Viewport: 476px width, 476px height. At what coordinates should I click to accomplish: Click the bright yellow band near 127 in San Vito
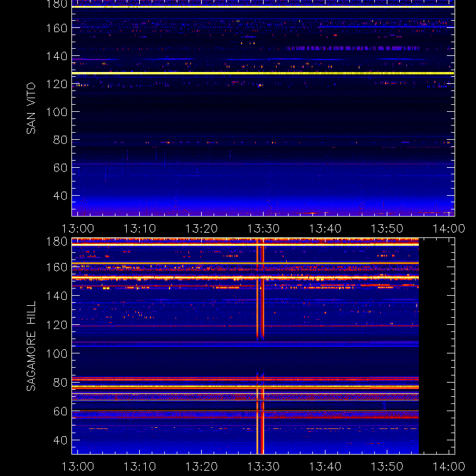click(263, 73)
